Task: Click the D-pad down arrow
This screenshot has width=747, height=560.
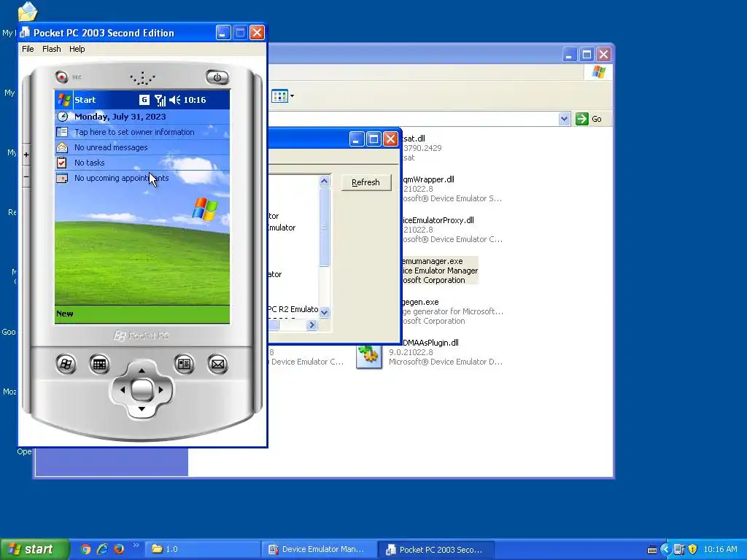Action: 142,409
